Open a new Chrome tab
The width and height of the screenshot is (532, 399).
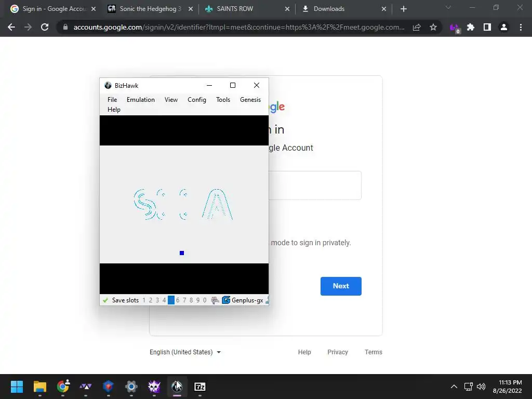point(403,9)
